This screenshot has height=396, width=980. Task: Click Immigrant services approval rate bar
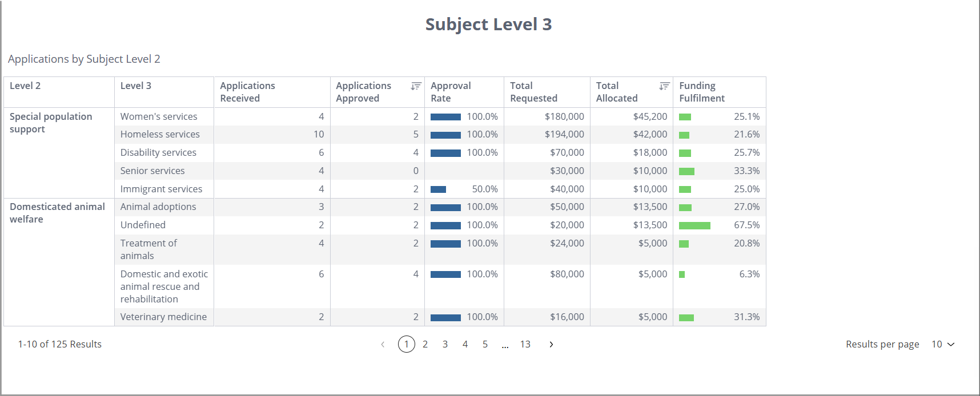point(438,189)
